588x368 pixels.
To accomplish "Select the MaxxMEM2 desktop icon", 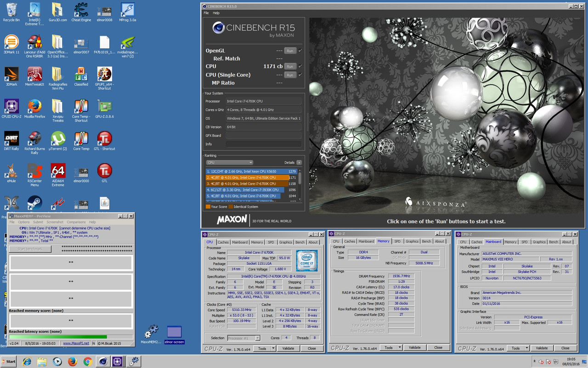I will [x=151, y=334].
